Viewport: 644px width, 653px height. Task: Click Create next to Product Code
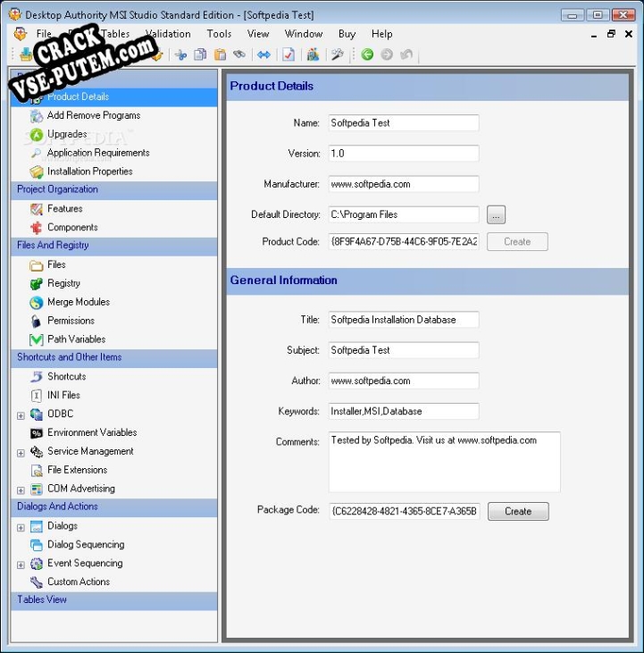tap(517, 242)
